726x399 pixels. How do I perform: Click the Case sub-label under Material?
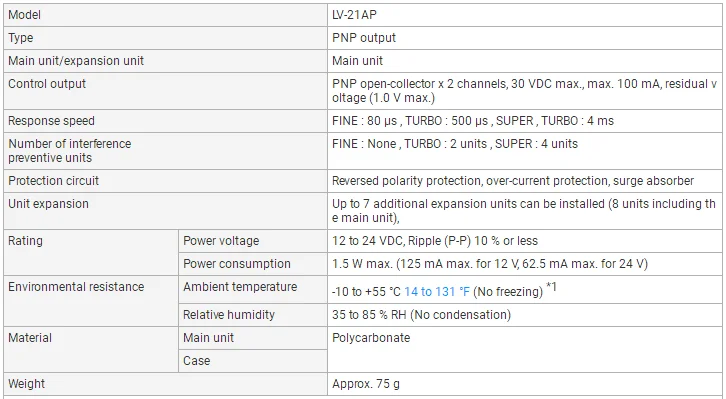pos(196,361)
